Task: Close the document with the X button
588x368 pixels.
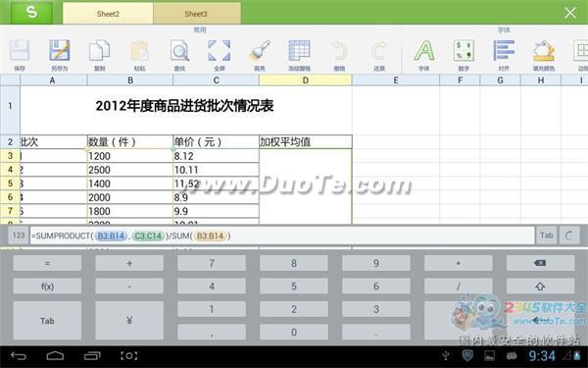Action: coord(570,13)
